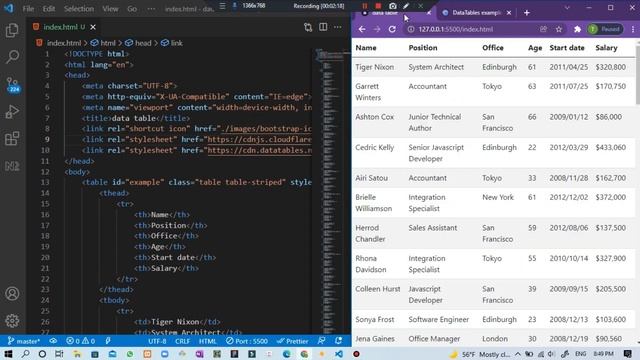This screenshot has width=640, height=360.
Task: Open the Selection menu
Action: [x=79, y=9]
